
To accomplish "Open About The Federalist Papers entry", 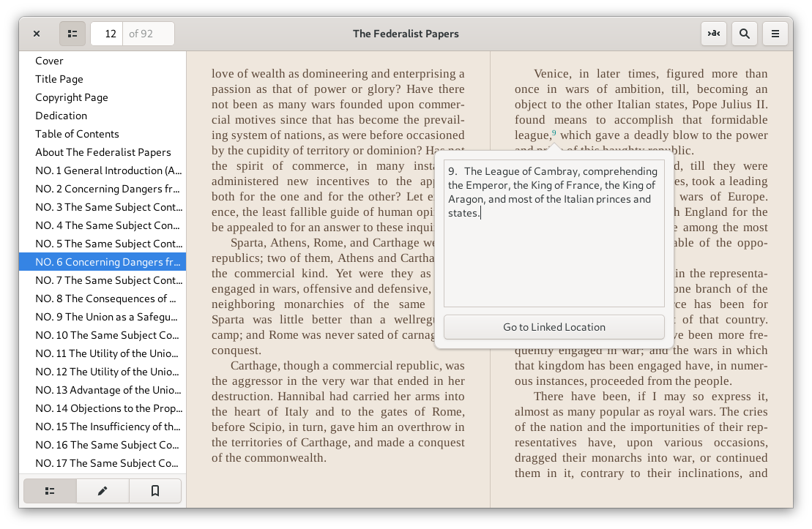I will pyautogui.click(x=103, y=152).
